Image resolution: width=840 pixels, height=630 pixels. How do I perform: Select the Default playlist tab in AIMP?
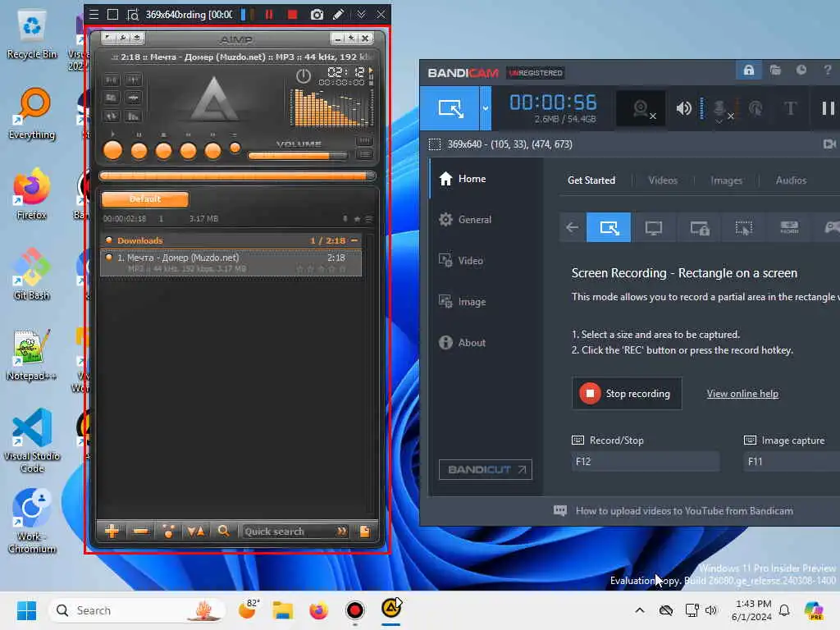(144, 199)
